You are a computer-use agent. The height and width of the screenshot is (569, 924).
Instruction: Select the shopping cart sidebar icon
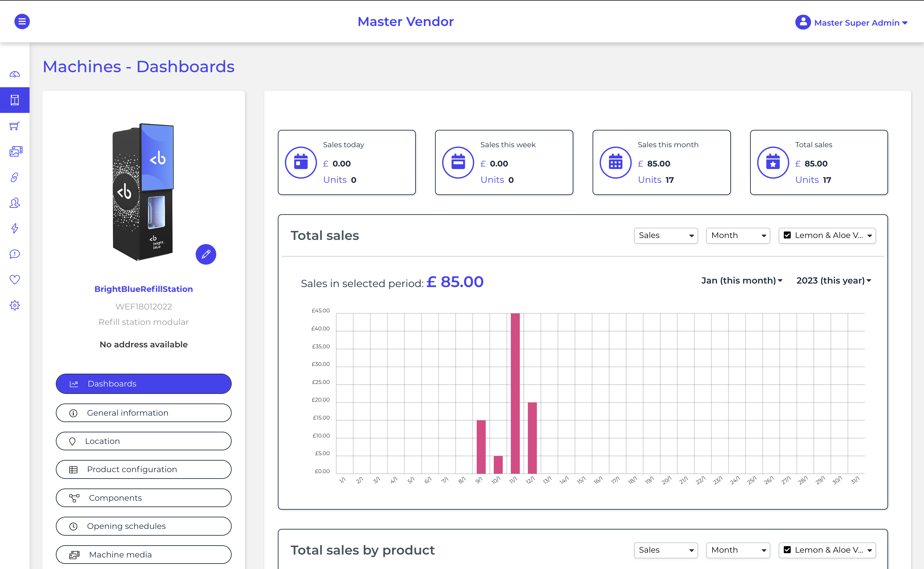15,126
